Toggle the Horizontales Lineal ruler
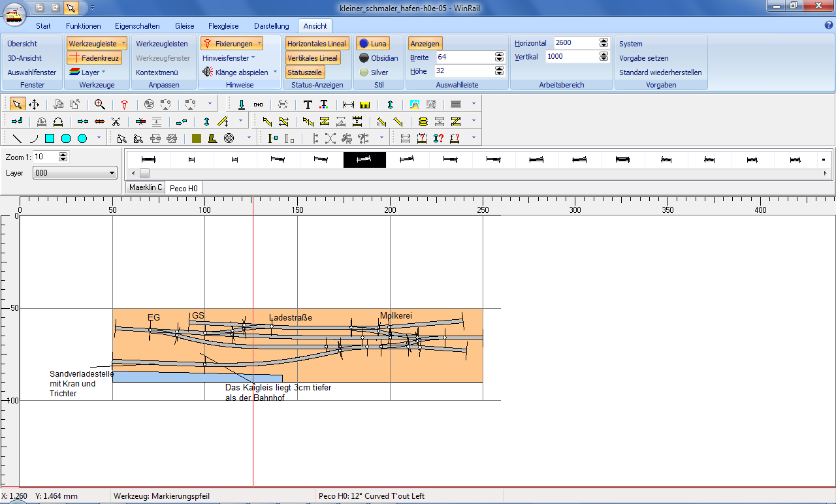 tap(317, 44)
